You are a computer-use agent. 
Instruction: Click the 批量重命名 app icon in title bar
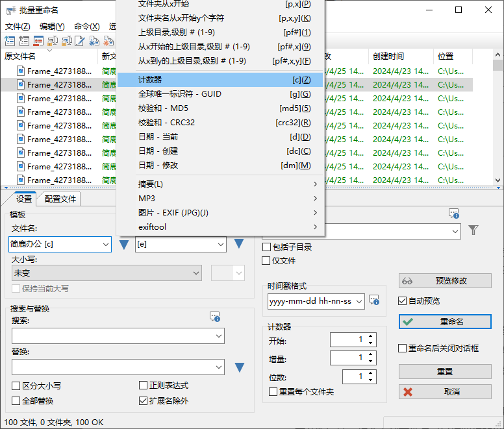10,10
